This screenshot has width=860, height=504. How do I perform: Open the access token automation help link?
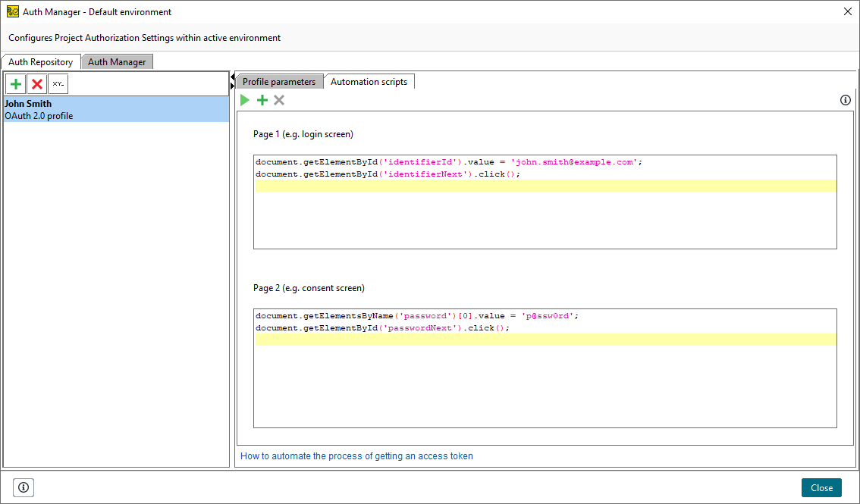[x=356, y=455]
